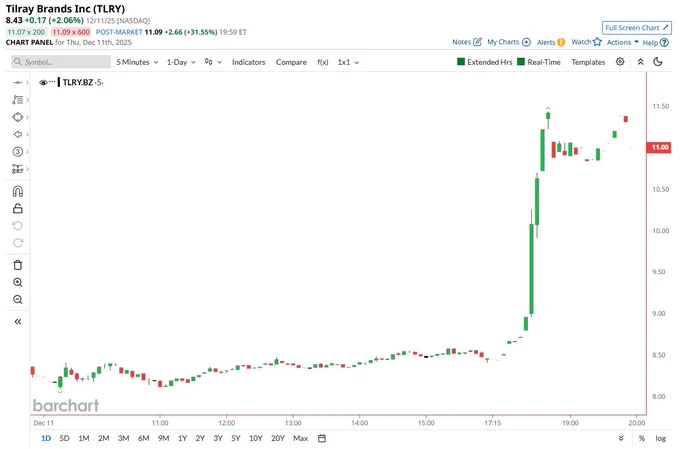Open TLRY.BZ series options dots
This screenshot has height=449, width=680.
(x=52, y=82)
